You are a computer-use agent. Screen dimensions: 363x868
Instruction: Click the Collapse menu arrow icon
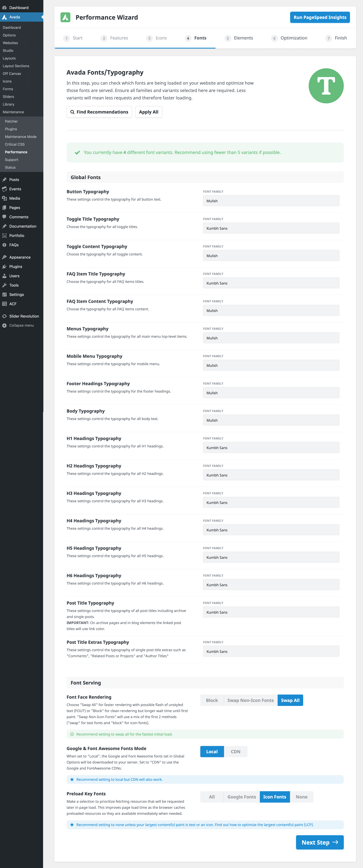tap(4, 326)
